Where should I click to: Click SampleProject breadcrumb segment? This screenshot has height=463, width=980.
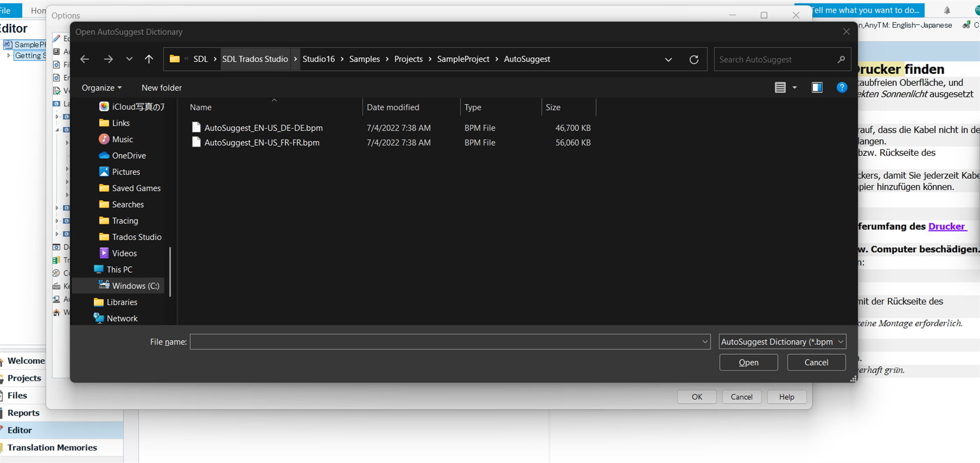463,59
